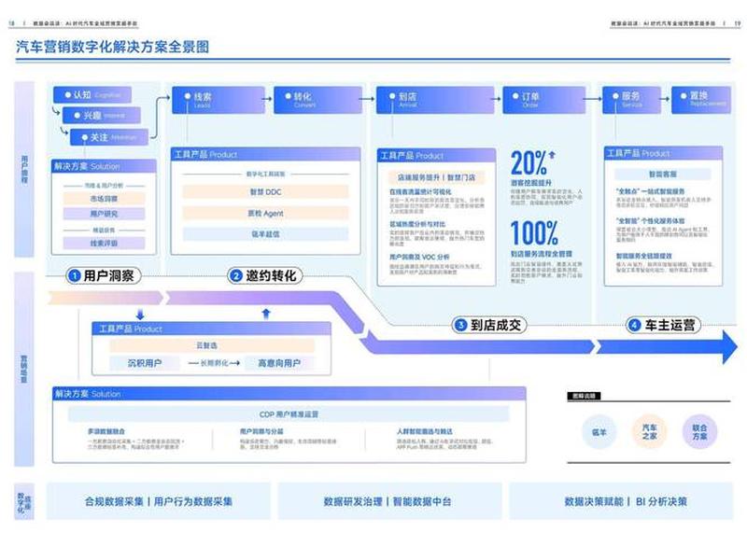Click the blue up arrow above 云智选 panel
Screen dimensions: 747x560
(266, 313)
